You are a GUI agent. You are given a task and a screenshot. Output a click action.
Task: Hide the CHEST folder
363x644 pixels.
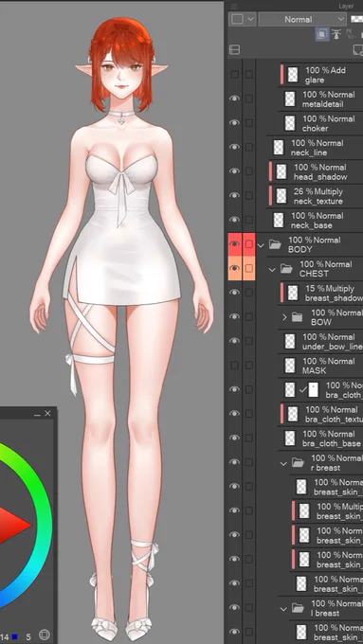234,268
